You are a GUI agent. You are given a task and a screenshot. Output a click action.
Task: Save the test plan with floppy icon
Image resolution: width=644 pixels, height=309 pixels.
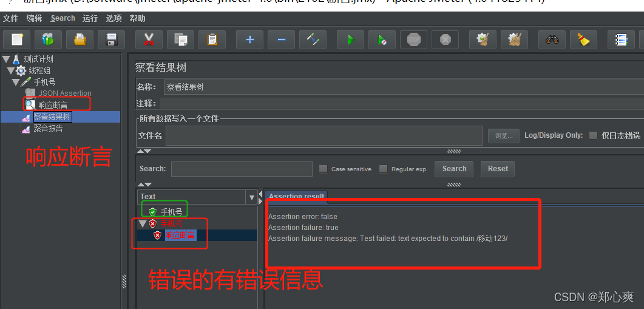[112, 39]
